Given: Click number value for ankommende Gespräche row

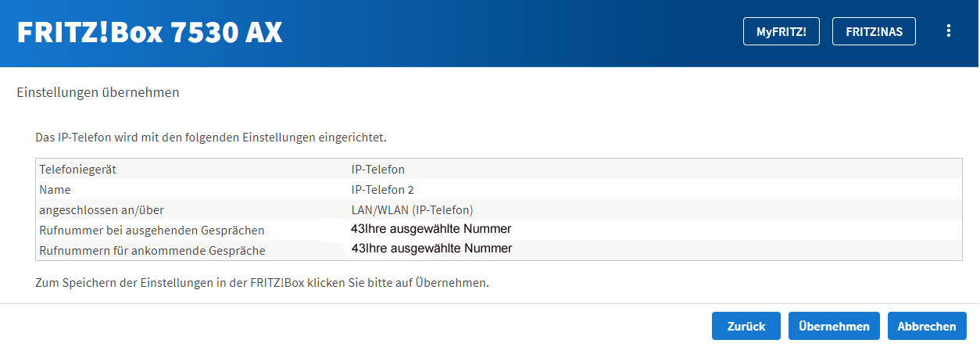Looking at the screenshot, I should tap(431, 249).
